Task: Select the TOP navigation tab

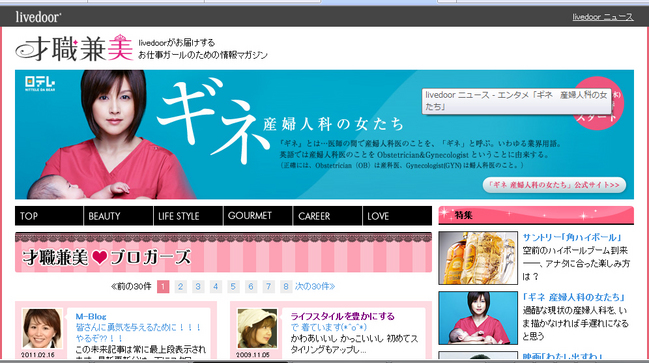Action: point(49,216)
